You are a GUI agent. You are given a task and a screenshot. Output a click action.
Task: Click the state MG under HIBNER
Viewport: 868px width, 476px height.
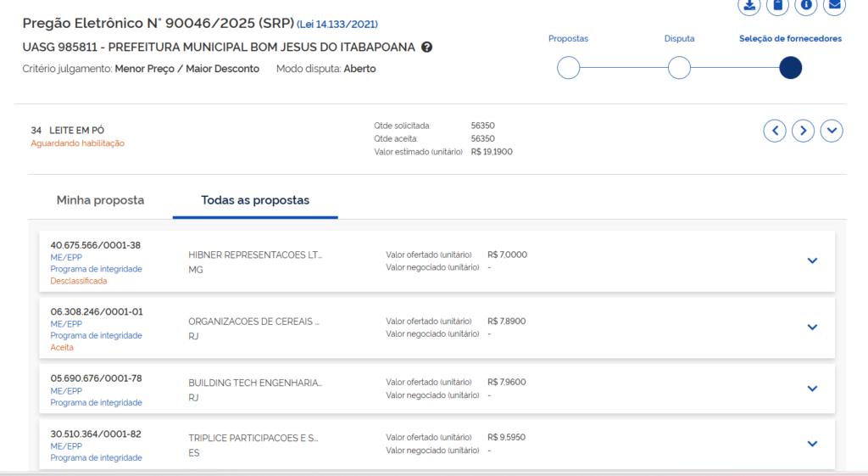[196, 270]
